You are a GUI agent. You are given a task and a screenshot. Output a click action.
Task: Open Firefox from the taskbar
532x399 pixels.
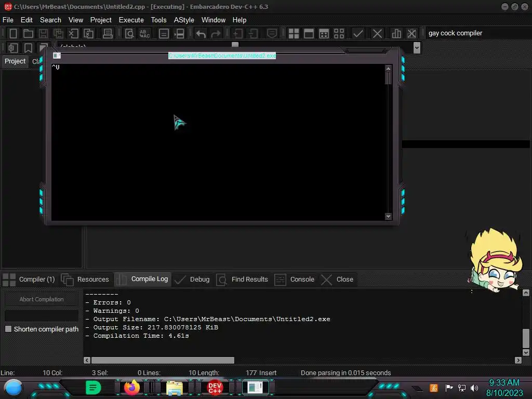[x=132, y=388]
